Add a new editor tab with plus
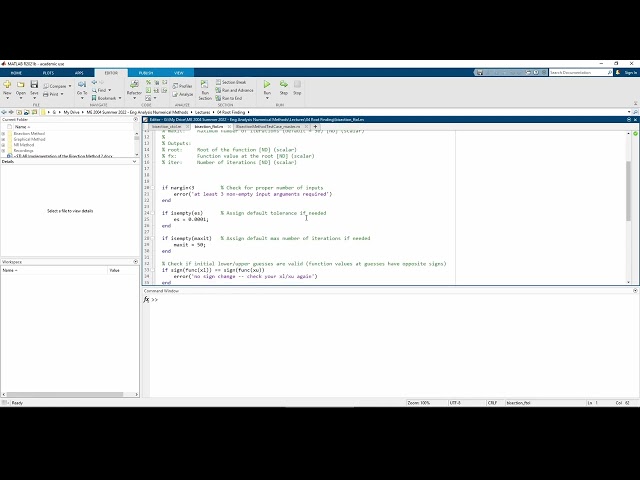Viewport: 640px width, 480px height. click(x=315, y=127)
